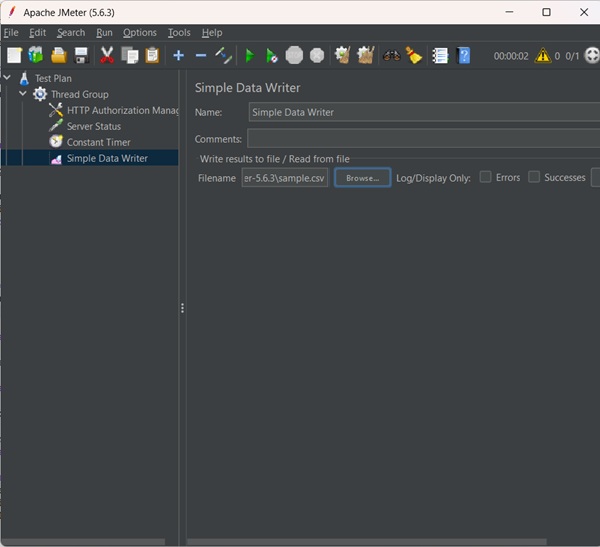
Task: Open the Run menu
Action: tap(104, 33)
